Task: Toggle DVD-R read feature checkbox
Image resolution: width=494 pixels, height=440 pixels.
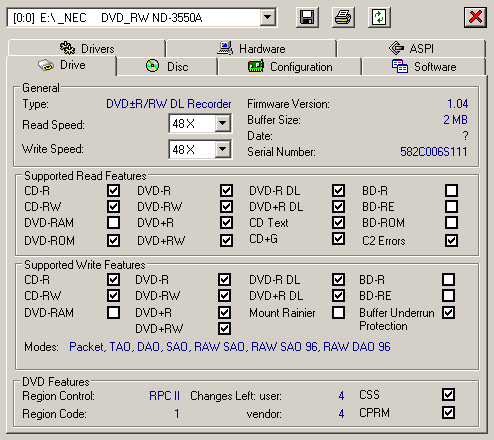Action: point(226,191)
